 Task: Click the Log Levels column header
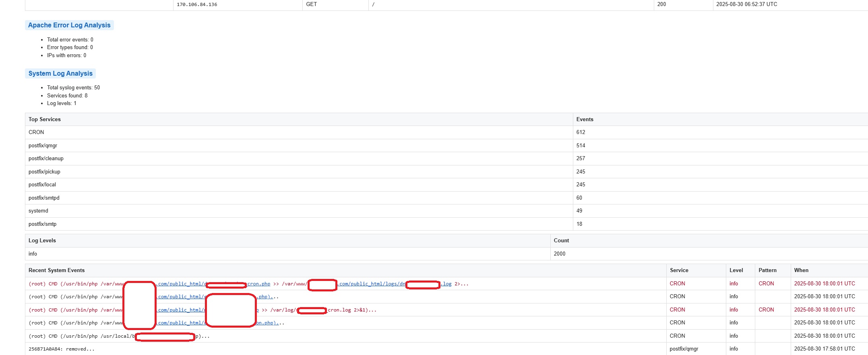click(x=42, y=240)
